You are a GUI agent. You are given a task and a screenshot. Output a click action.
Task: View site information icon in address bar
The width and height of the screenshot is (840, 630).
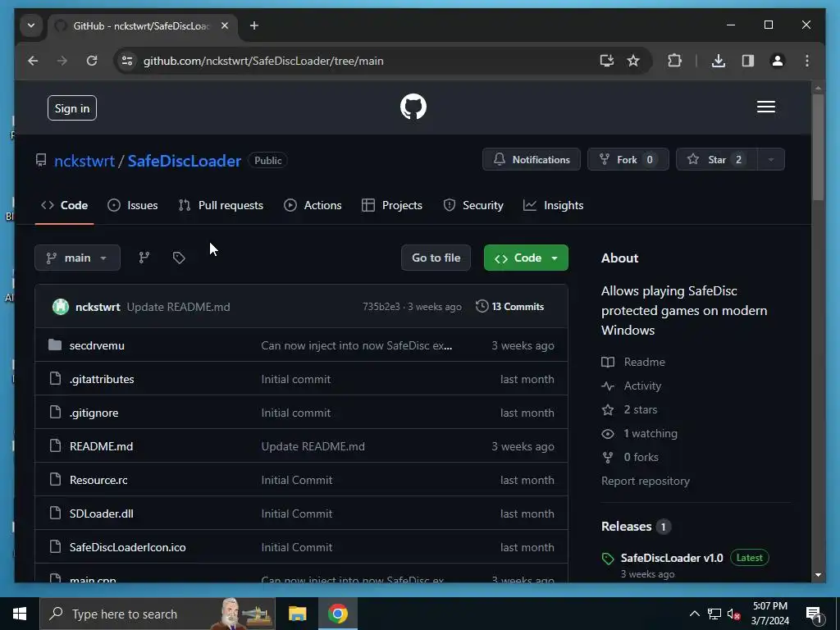(127, 61)
